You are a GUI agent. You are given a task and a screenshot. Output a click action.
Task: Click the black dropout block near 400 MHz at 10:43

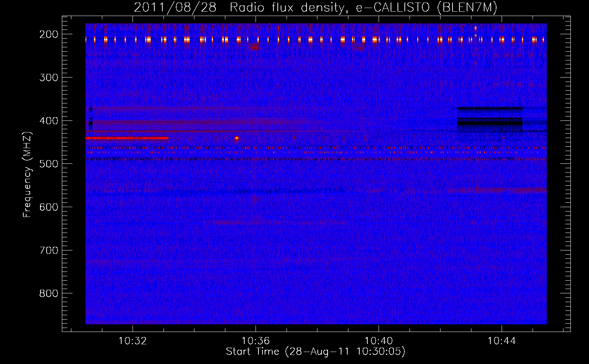click(490, 119)
